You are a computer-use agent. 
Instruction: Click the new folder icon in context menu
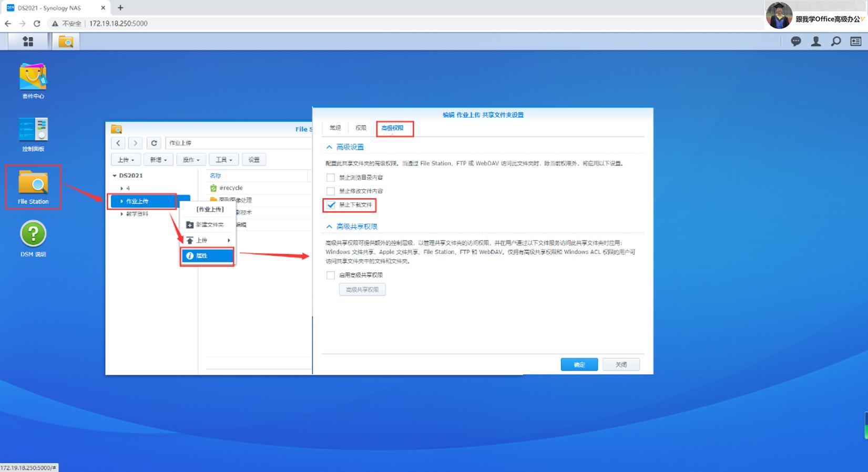190,225
